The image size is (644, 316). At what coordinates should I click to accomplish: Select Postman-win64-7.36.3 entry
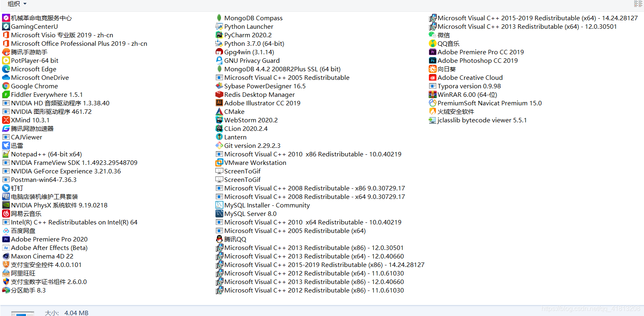[x=39, y=179]
